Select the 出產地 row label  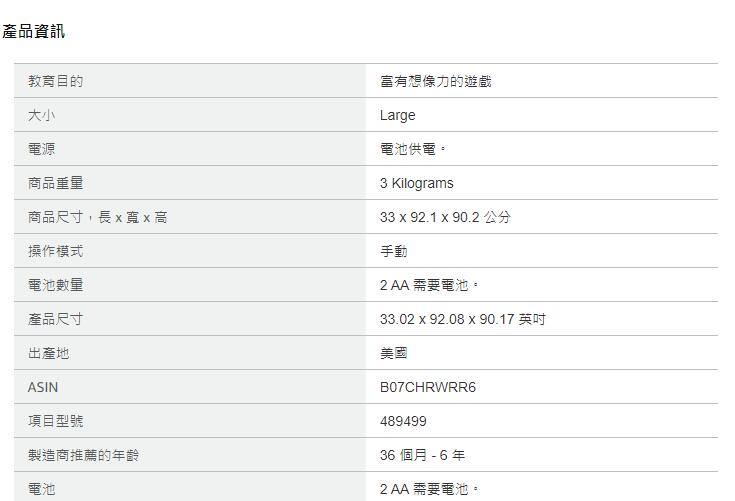49,353
